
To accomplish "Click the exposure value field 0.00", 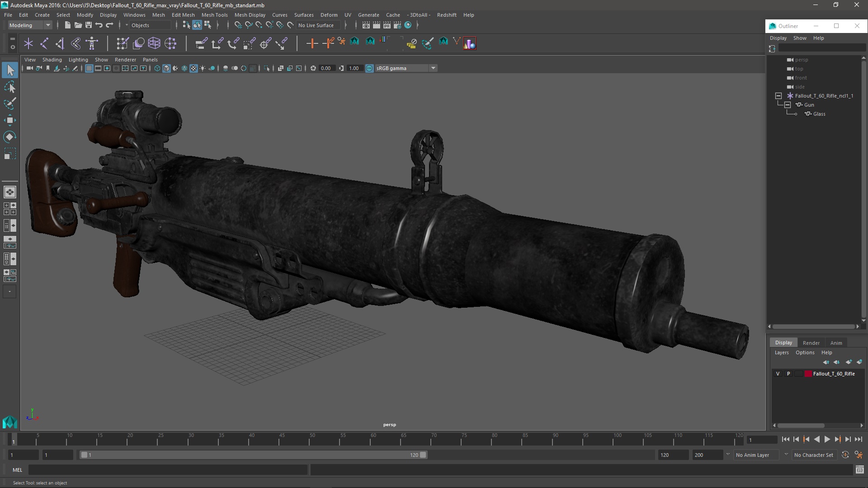I will (x=326, y=68).
